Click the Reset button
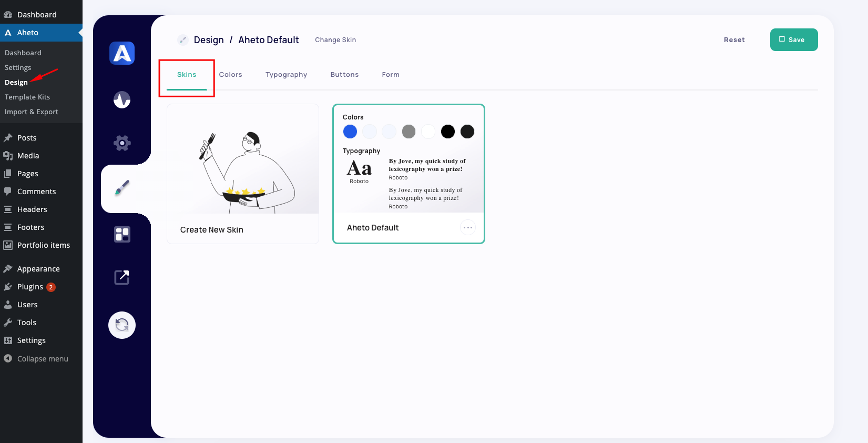This screenshot has height=443, width=868. click(x=734, y=40)
